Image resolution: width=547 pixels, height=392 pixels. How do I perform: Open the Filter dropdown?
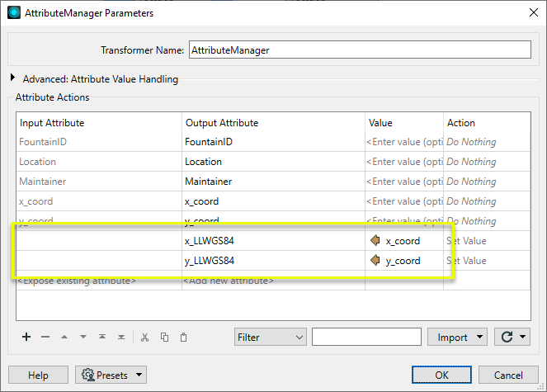point(269,337)
